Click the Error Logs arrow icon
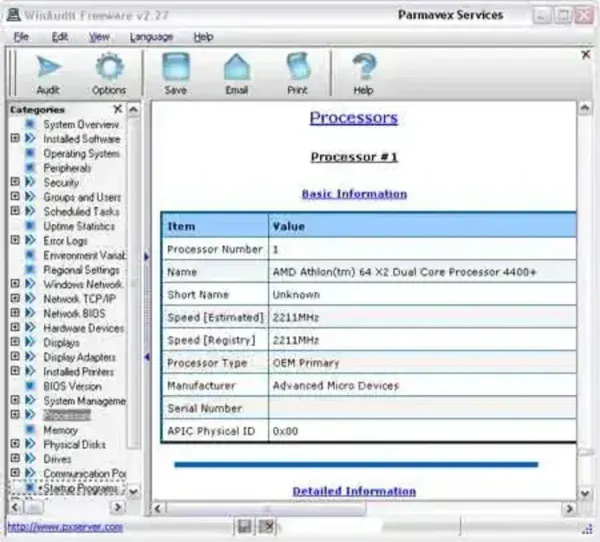The image size is (600, 542). (30, 240)
